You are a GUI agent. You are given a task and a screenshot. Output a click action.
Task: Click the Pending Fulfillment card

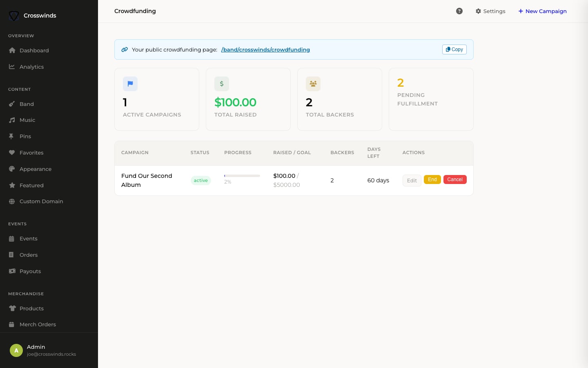tap(431, 99)
